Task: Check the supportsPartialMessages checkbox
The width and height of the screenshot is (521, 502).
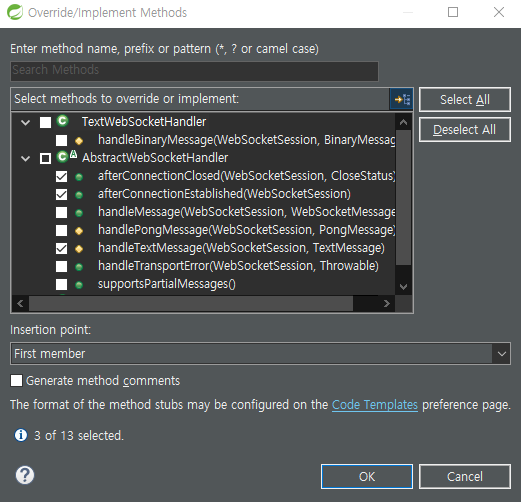Action: [61, 284]
